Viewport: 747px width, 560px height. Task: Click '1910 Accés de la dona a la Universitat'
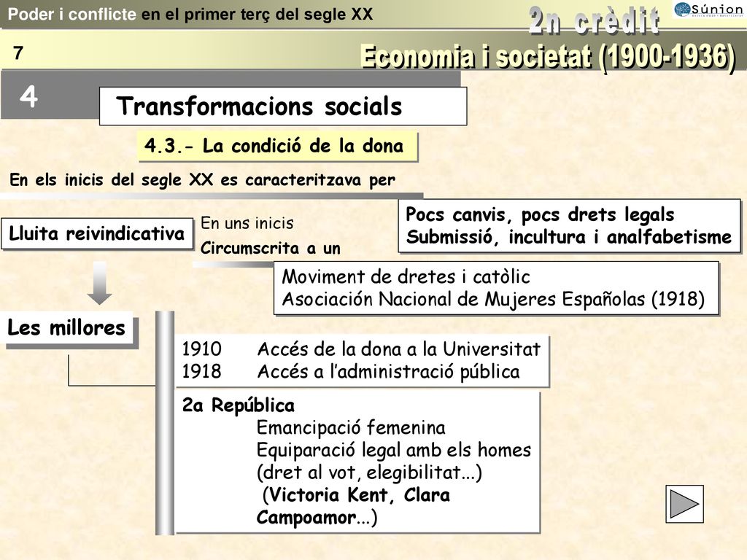(361, 349)
